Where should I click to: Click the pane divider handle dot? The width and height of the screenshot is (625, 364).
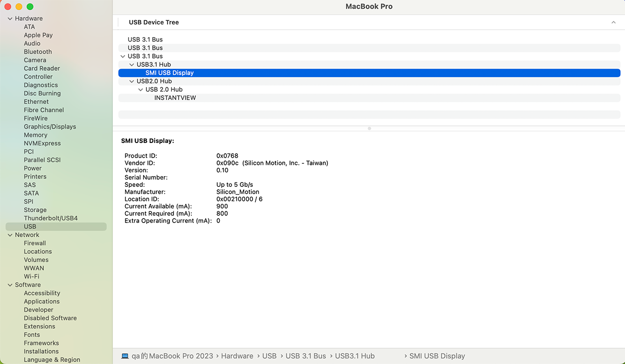pyautogui.click(x=369, y=128)
